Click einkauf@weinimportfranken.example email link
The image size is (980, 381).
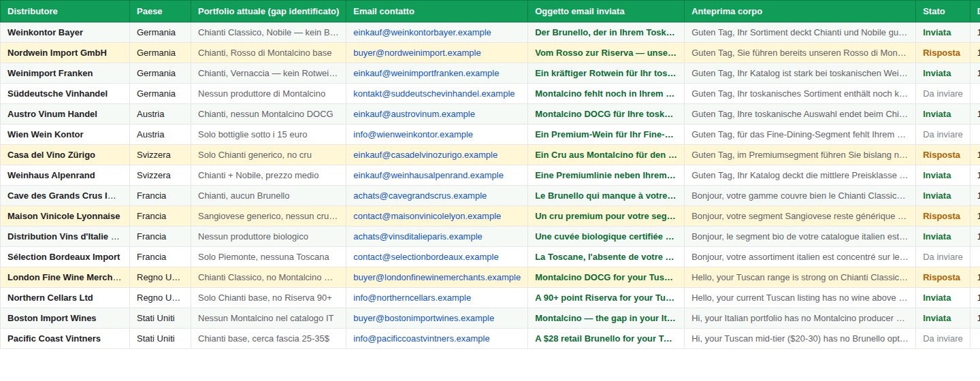[426, 73]
